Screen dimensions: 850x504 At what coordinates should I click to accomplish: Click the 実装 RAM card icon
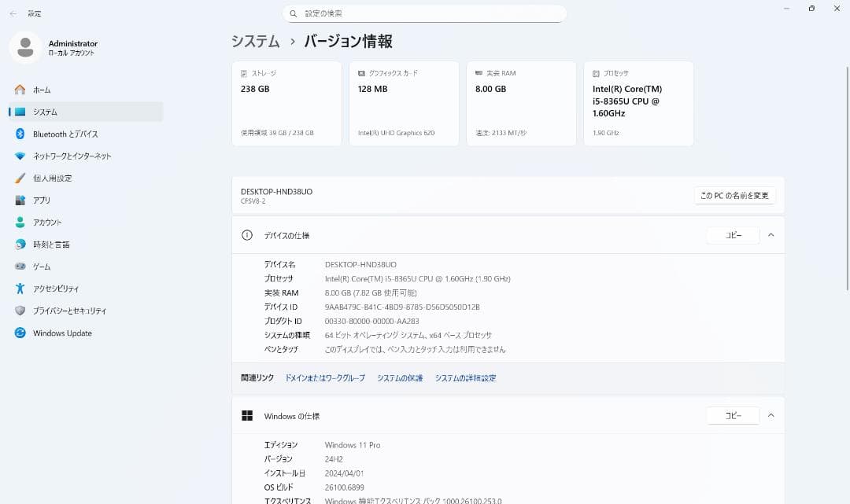479,73
